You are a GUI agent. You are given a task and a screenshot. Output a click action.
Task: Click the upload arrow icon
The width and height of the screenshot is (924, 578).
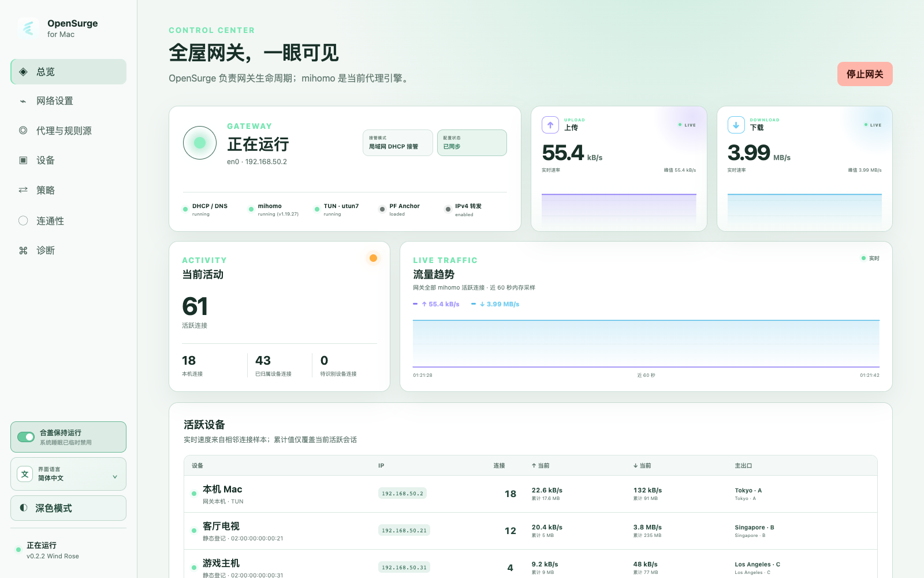550,125
